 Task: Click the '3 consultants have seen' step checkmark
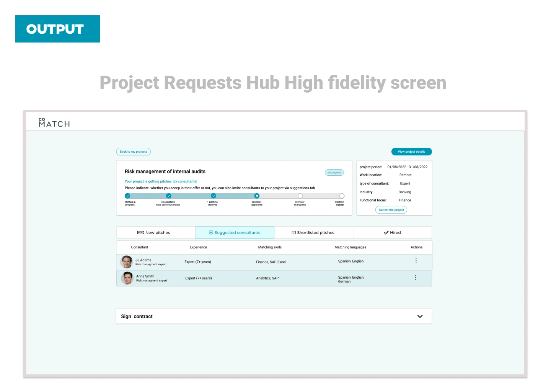(x=169, y=196)
